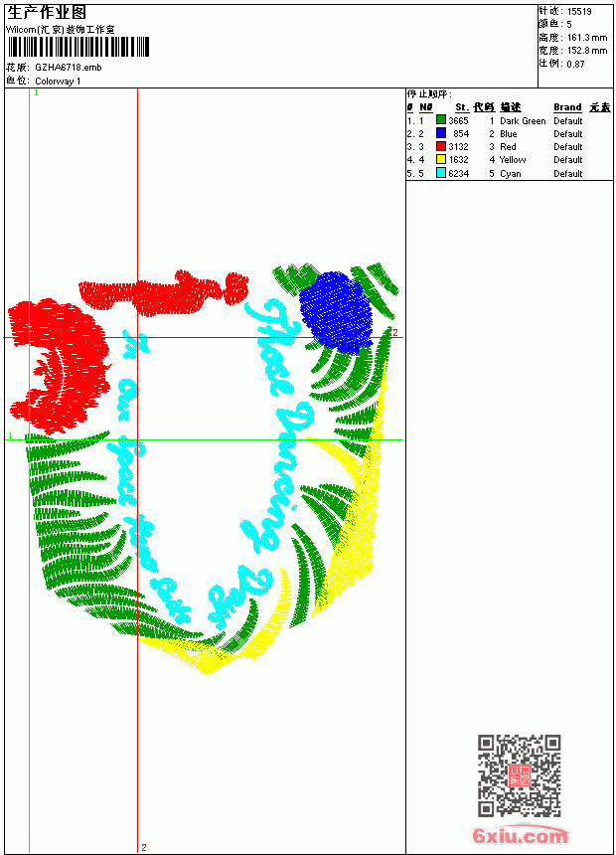This screenshot has height=855, width=616.
Task: Click the QR code image
Action: 519,775
